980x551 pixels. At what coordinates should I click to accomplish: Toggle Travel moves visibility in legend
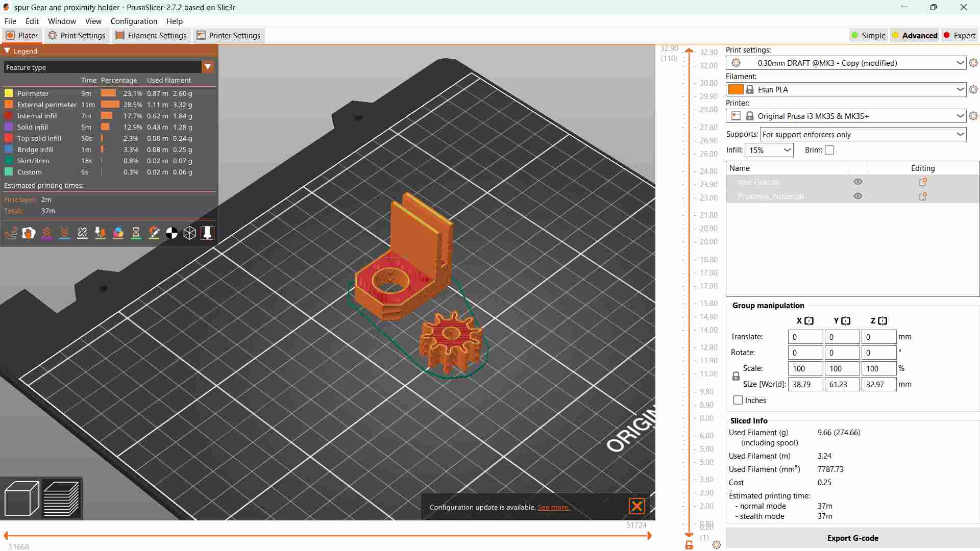pos(11,233)
